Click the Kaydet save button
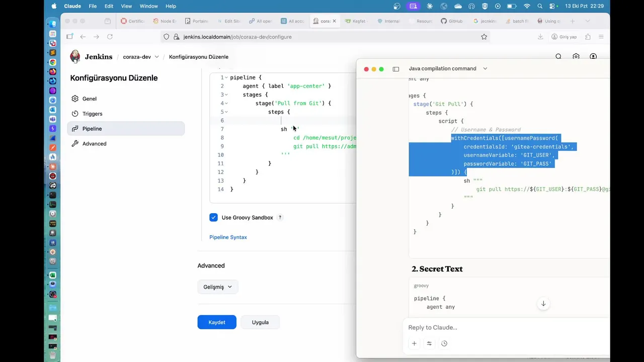Screen dimensions: 644x362 coord(217,322)
